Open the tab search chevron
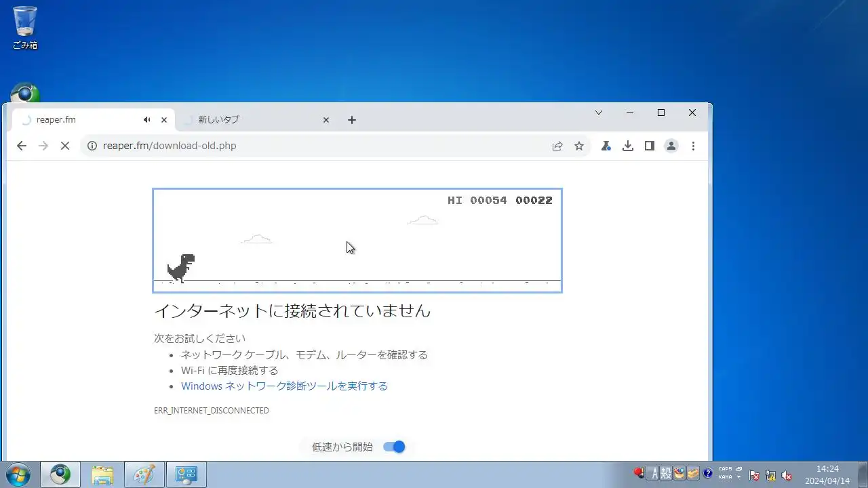 (599, 113)
